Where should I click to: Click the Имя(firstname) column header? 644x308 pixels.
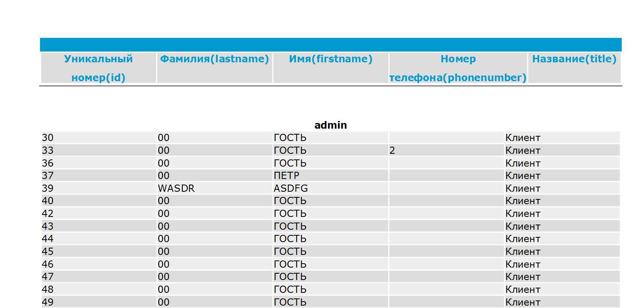[x=331, y=68]
